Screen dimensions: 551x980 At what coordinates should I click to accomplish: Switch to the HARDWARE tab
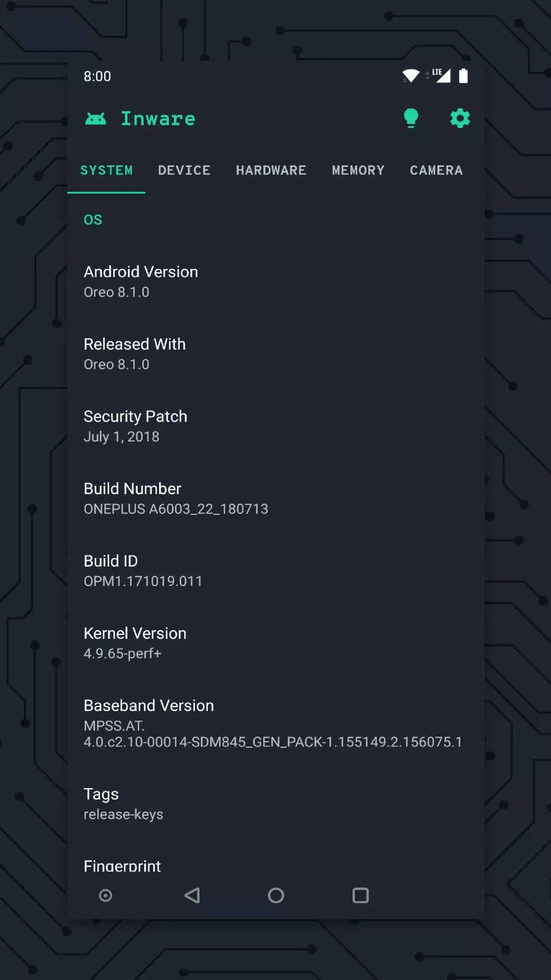(x=271, y=170)
